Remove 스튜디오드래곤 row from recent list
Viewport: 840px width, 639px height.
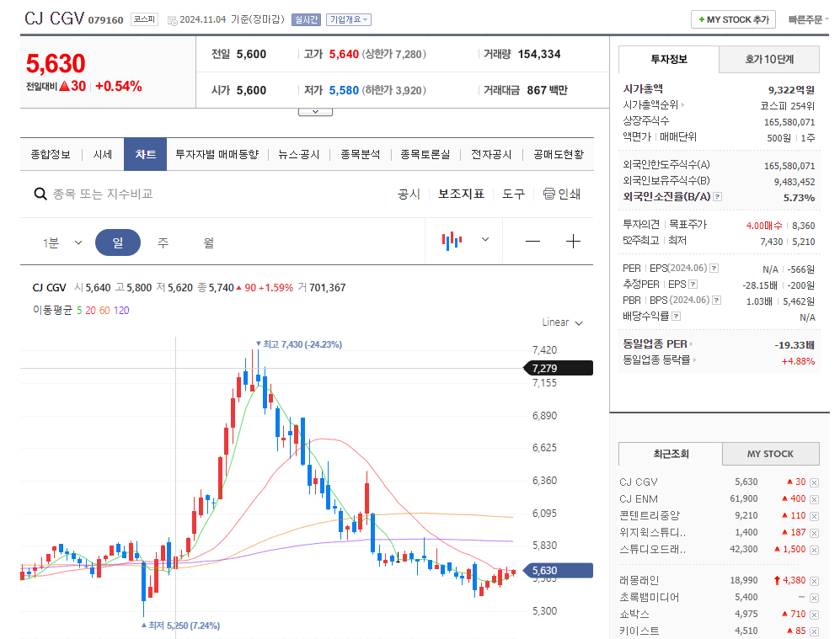pyautogui.click(x=814, y=550)
